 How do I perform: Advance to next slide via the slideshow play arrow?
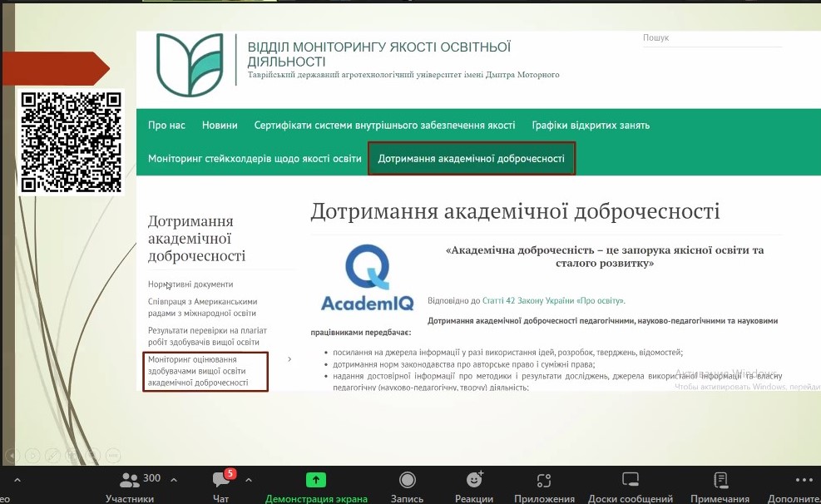pyautogui.click(x=32, y=455)
